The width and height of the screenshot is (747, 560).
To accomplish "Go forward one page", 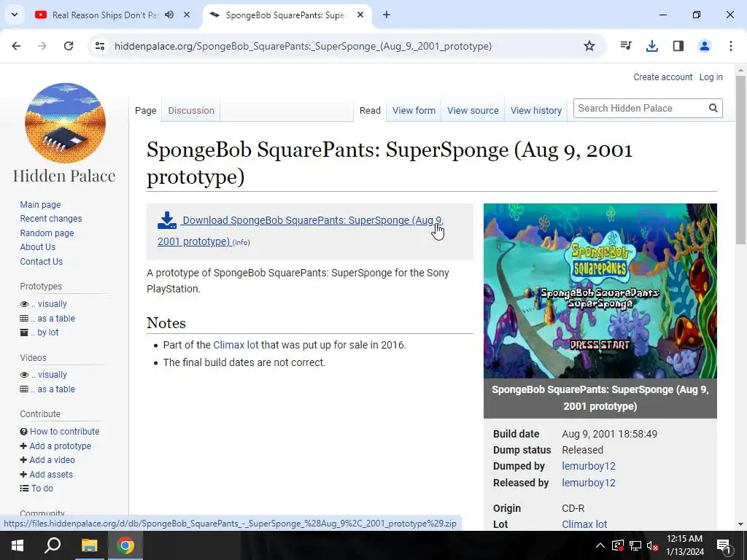I will tap(42, 46).
